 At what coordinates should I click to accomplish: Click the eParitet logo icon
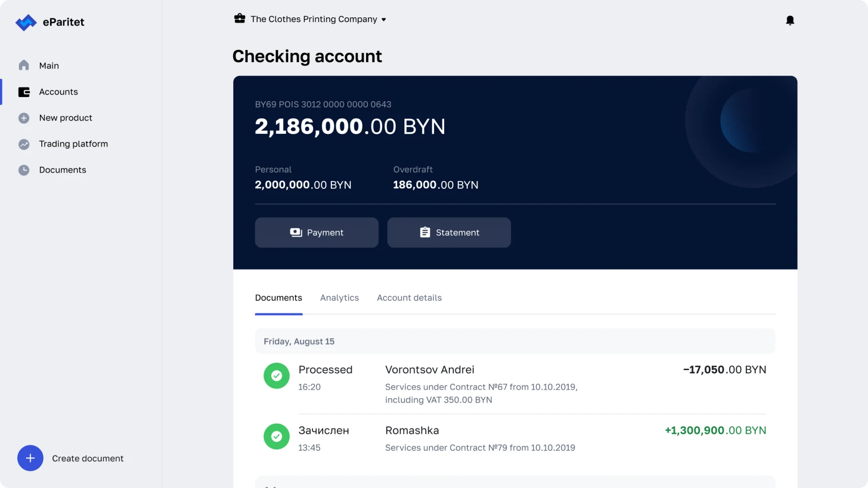[26, 22]
